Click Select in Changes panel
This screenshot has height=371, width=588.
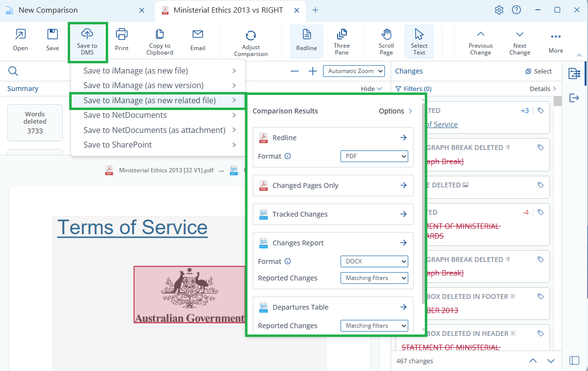tap(538, 71)
